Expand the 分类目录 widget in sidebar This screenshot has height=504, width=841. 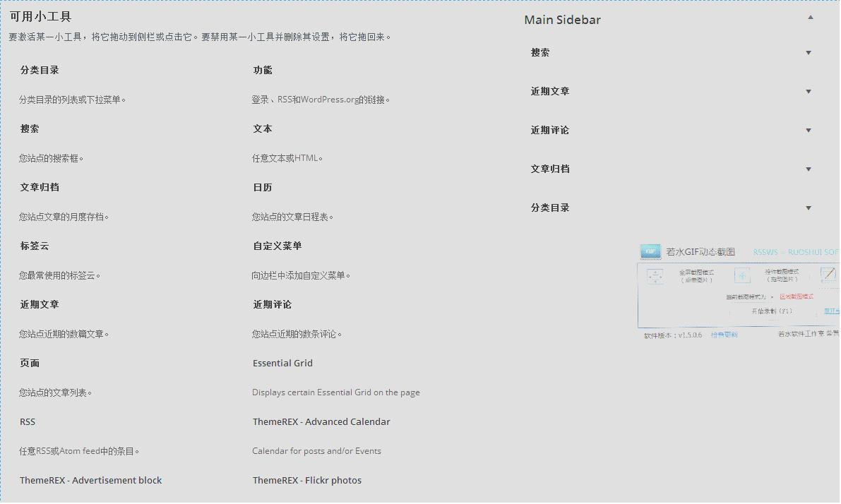[808, 208]
